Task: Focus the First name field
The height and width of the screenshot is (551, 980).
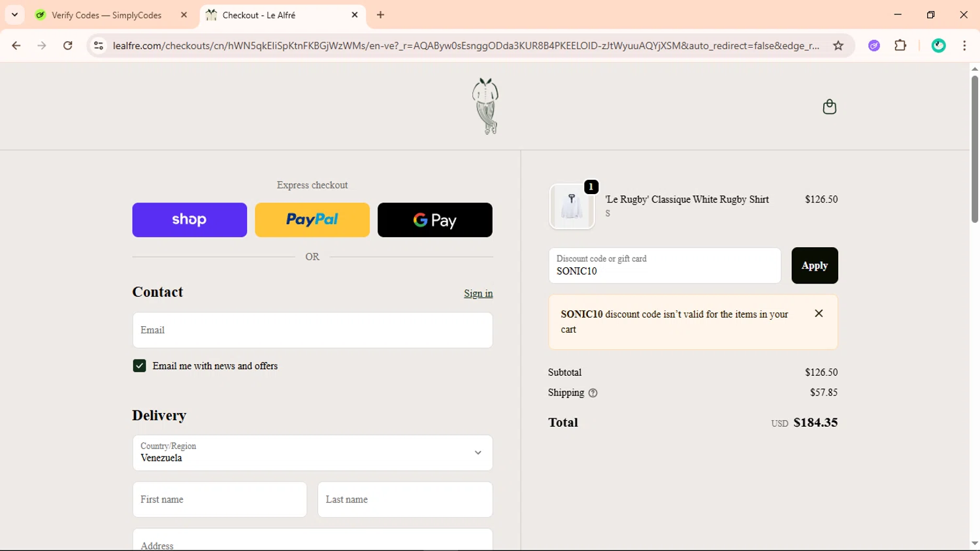Action: [x=220, y=499]
